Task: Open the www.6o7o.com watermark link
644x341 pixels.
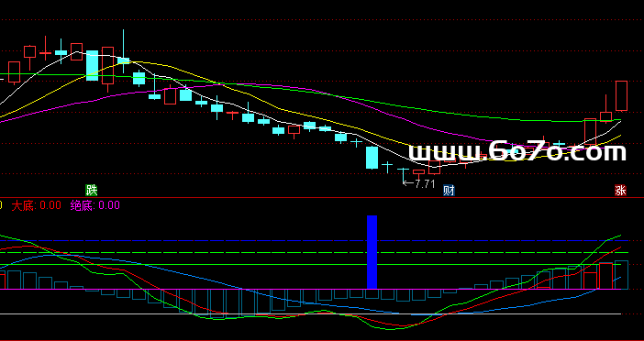Action: pos(517,151)
